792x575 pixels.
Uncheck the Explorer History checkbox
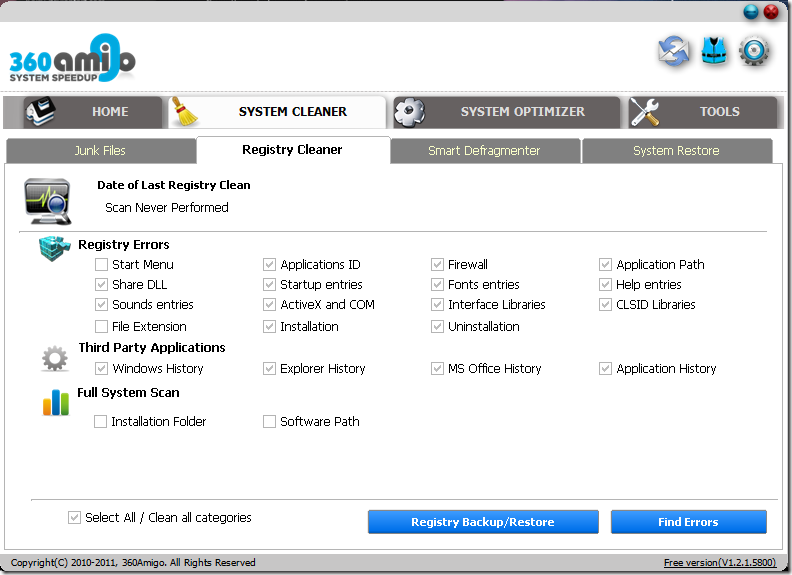coord(269,368)
